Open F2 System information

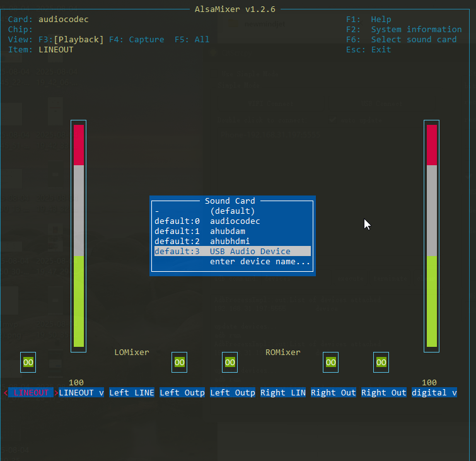[x=404, y=29]
